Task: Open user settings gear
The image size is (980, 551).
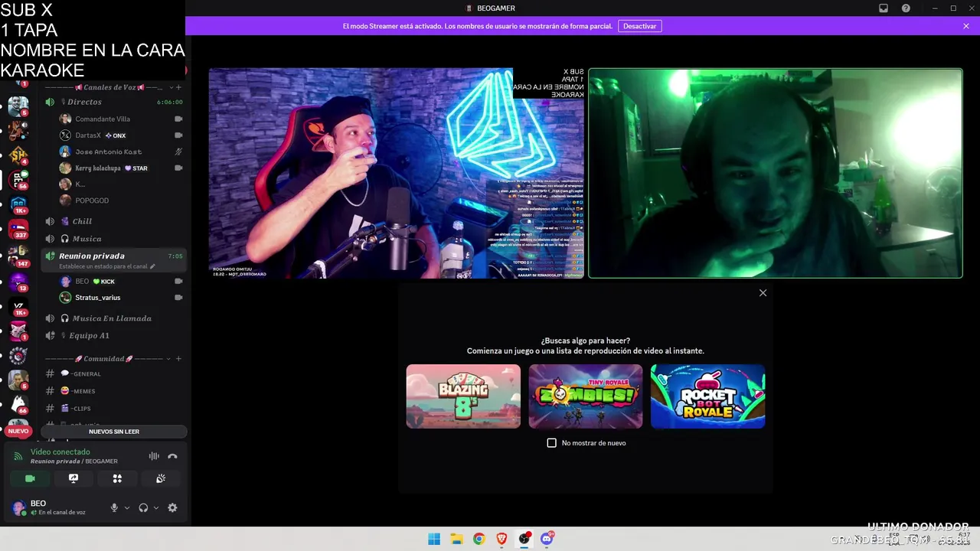Action: coord(172,507)
